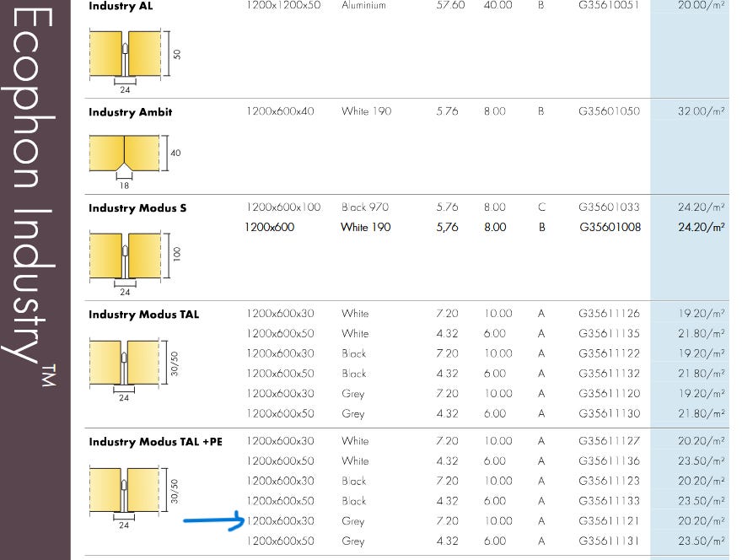This screenshot has height=560, width=742.
Task: Click 'White' in the G35611127 row
Action: (x=355, y=441)
